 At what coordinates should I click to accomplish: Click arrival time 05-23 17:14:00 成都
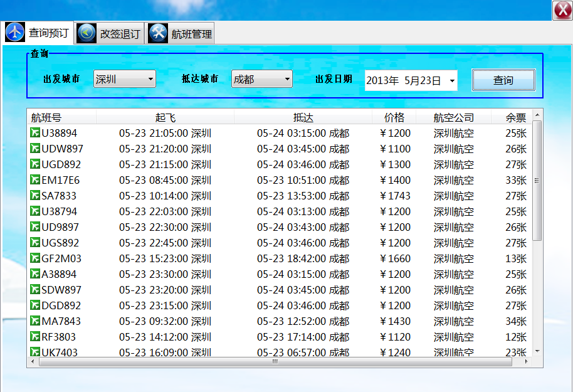click(303, 337)
